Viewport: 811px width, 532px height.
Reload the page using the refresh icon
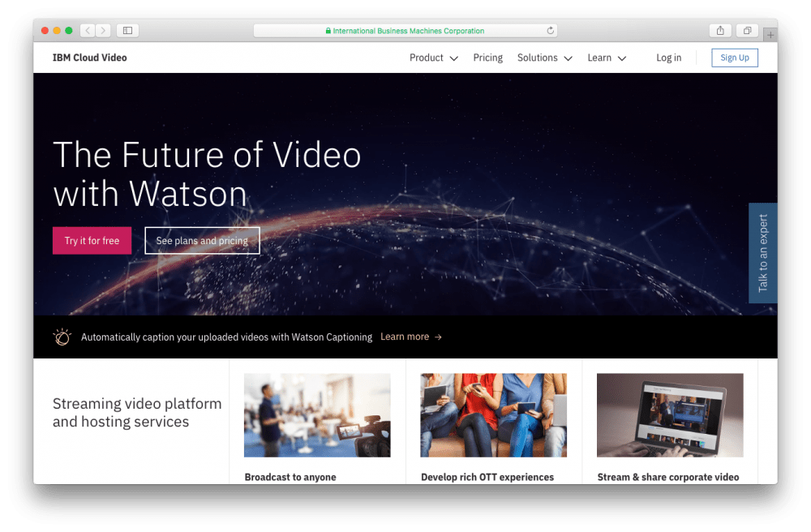[550, 30]
